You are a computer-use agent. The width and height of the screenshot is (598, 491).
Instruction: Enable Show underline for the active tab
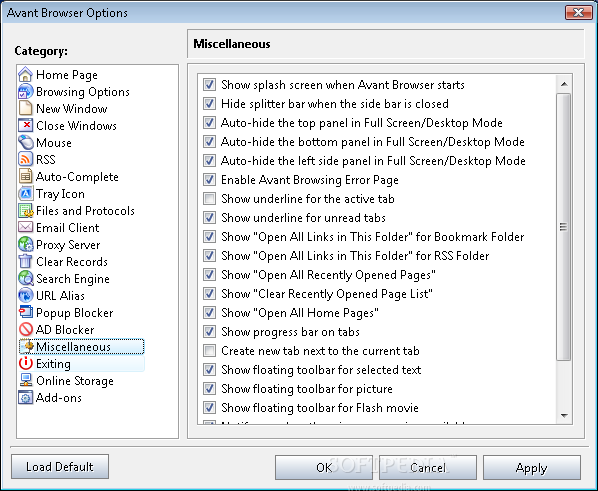click(209, 198)
